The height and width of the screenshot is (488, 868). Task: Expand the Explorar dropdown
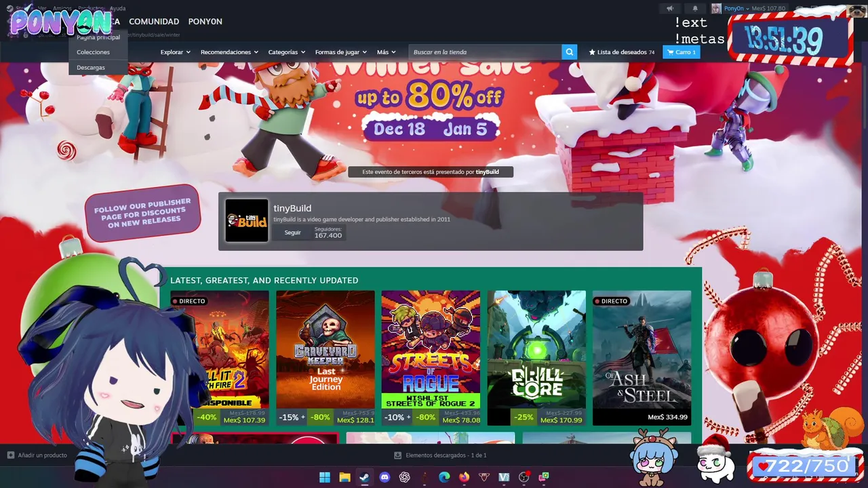(176, 52)
